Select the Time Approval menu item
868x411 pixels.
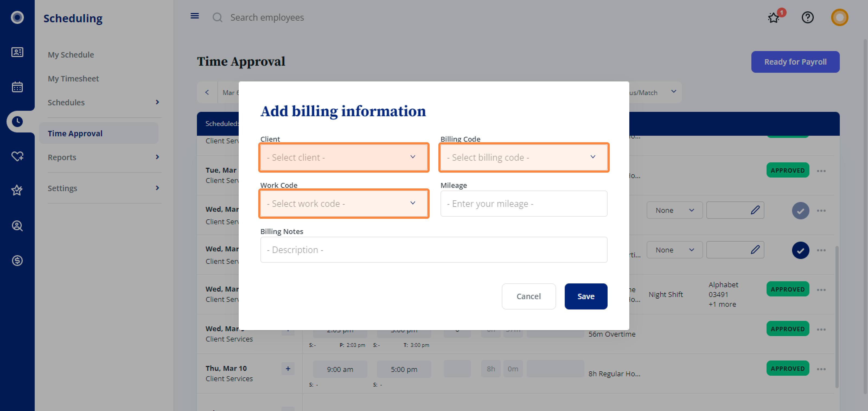[x=99, y=133]
